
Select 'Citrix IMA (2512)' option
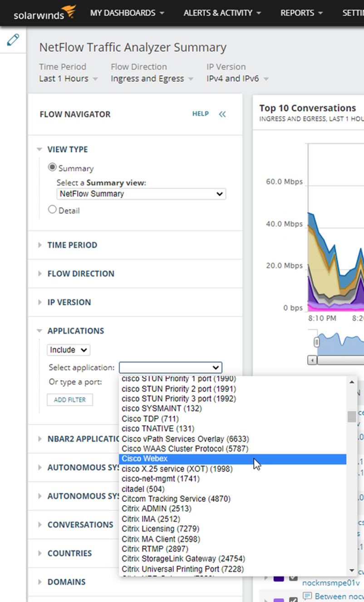[233, 519]
